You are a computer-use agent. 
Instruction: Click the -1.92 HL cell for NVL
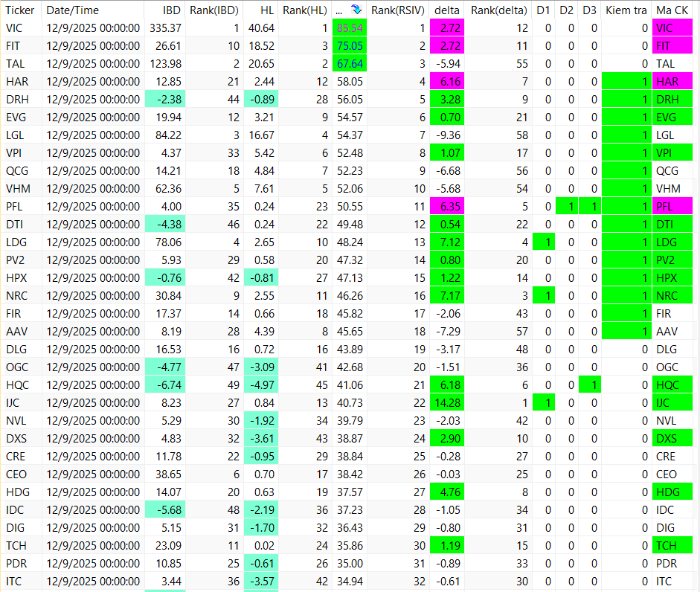(260, 421)
